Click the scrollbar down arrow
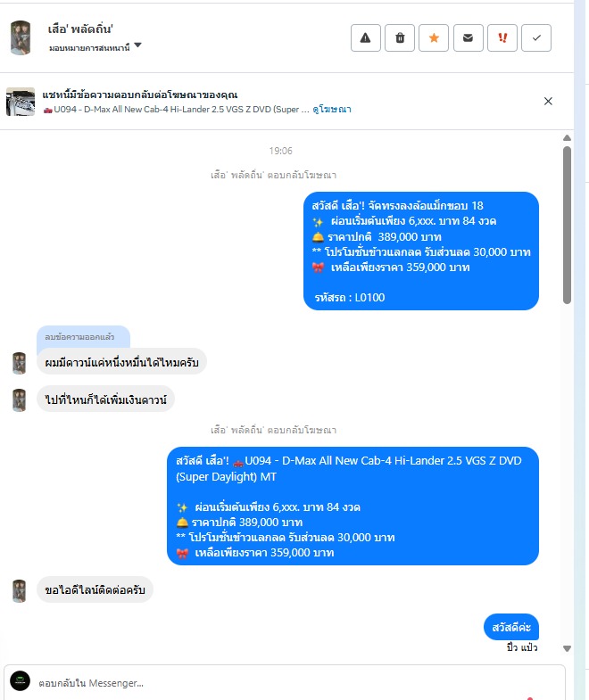Screen dimensions: 589x700 pyautogui.click(x=567, y=648)
